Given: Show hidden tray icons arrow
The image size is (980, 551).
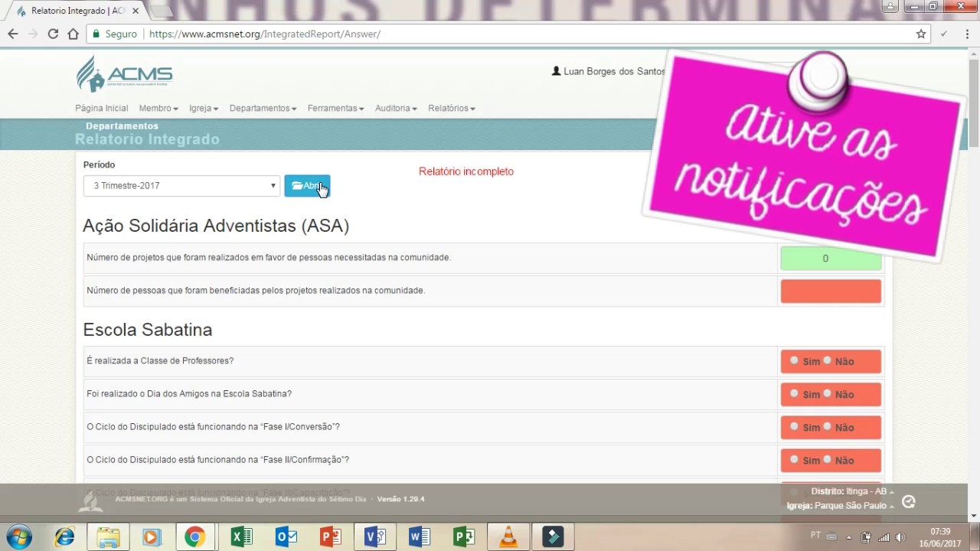Looking at the screenshot, I should coord(848,537).
